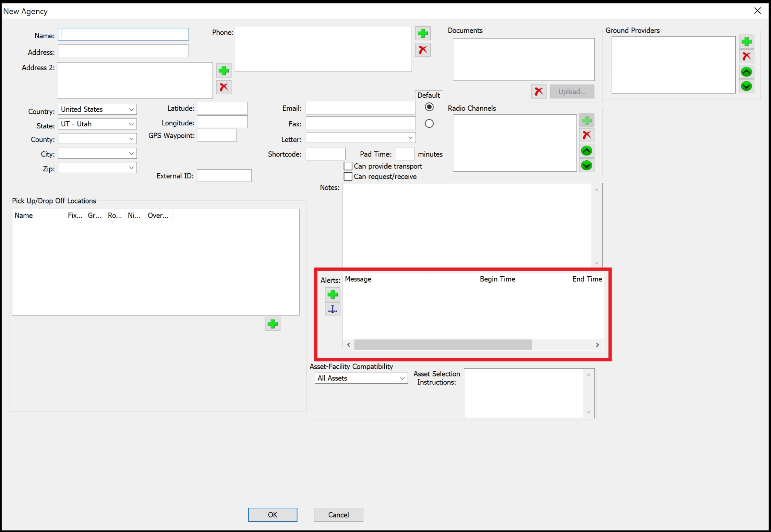Delete Address 2 entry with red X
This screenshot has width=771, height=532.
point(224,87)
